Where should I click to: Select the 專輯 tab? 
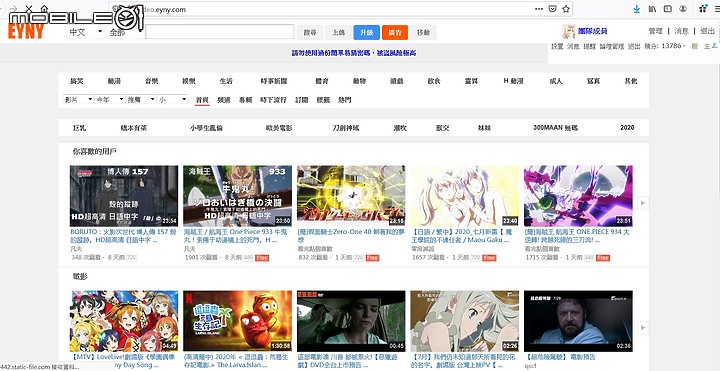tap(245, 100)
